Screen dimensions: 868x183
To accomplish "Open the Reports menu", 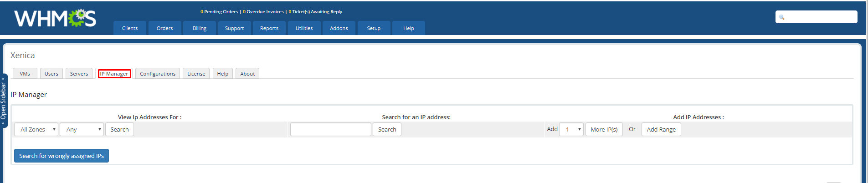I will tap(269, 28).
